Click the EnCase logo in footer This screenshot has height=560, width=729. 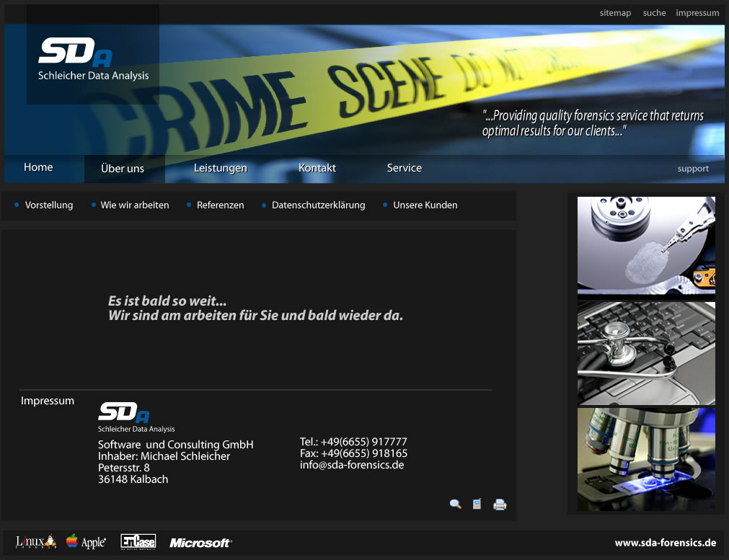138,541
